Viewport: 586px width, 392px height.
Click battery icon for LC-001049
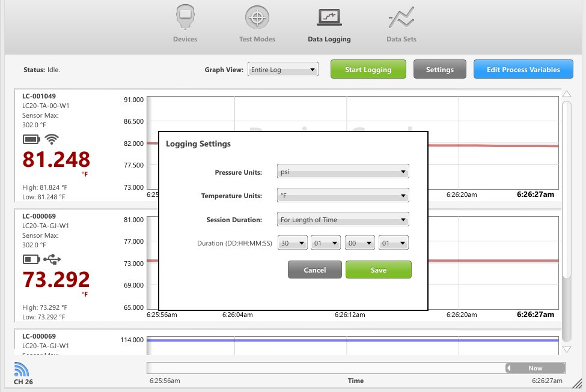(31, 139)
